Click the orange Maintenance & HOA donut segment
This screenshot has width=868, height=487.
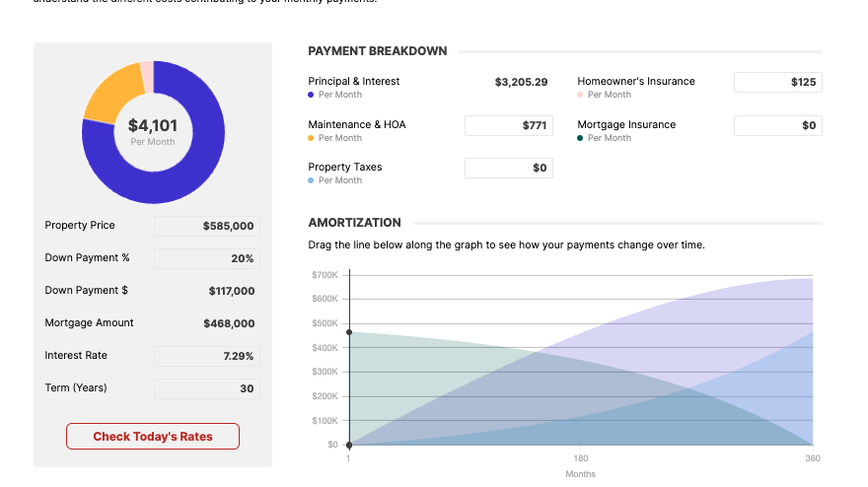pos(113,94)
